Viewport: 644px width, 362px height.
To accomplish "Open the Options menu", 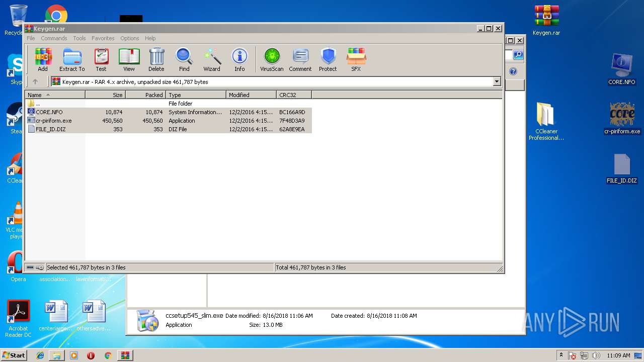I will coord(129,38).
